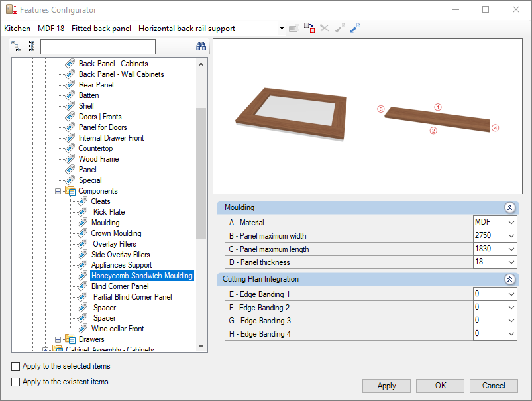Click the tag icon beside Special
This screenshot has height=401, width=532.
70,180
